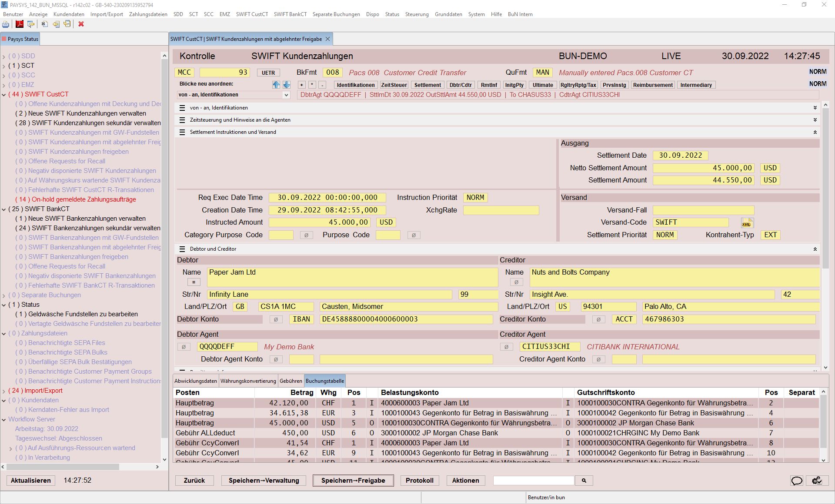Click the plus button to expand blocks
835x504 pixels.
click(x=301, y=85)
